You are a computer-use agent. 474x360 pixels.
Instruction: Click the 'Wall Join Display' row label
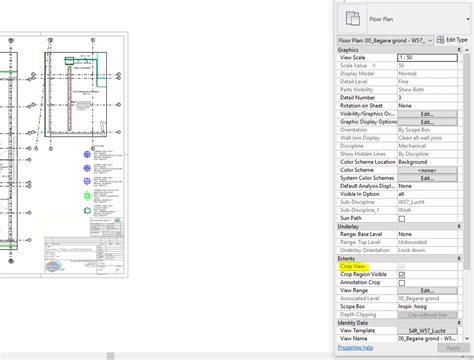(x=360, y=138)
